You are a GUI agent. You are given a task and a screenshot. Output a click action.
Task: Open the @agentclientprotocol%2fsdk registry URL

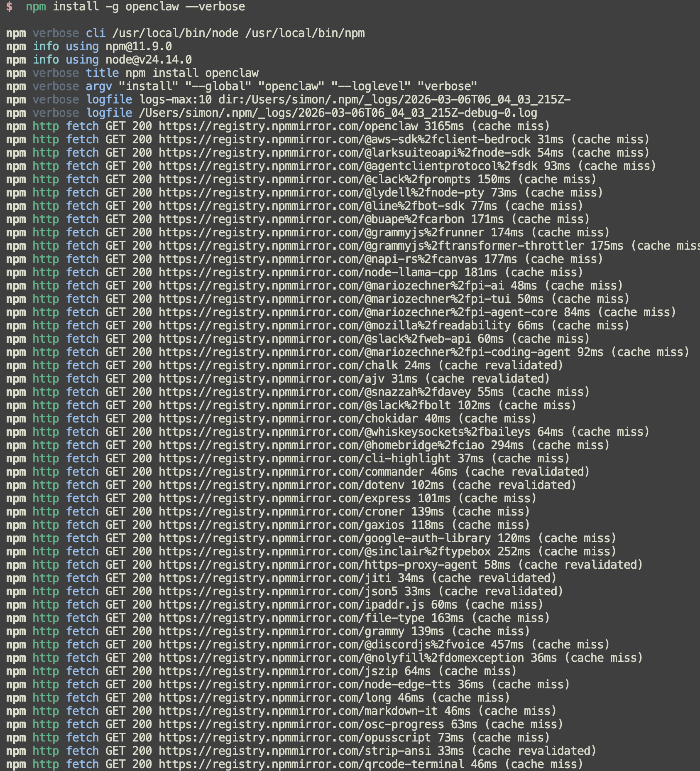348,166
